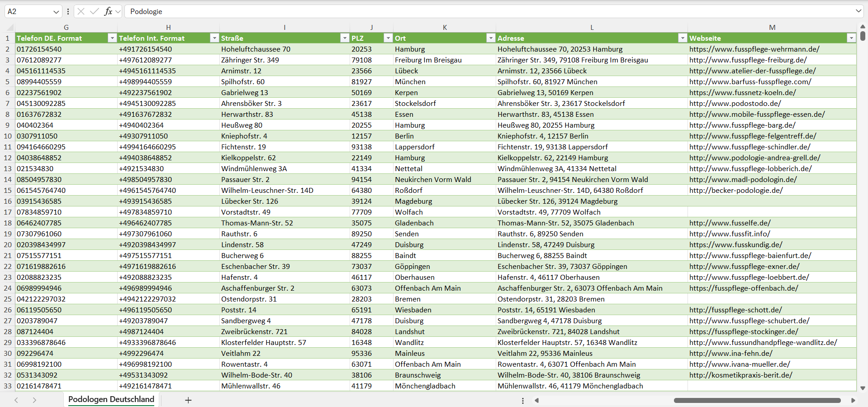
Task: Click the Insert Function fx icon
Action: [108, 11]
